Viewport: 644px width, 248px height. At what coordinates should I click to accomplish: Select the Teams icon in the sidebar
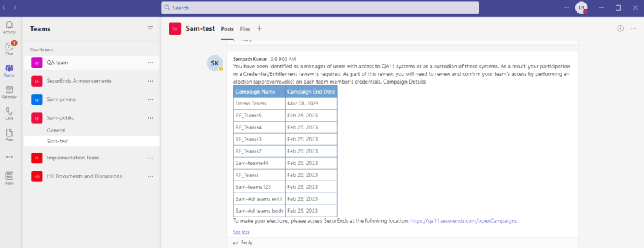9,70
